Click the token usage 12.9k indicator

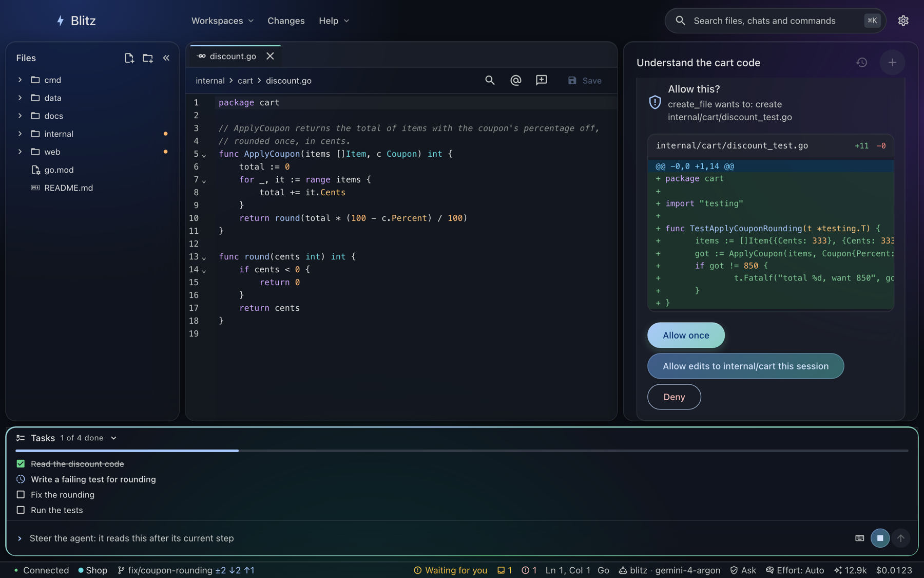850,570
